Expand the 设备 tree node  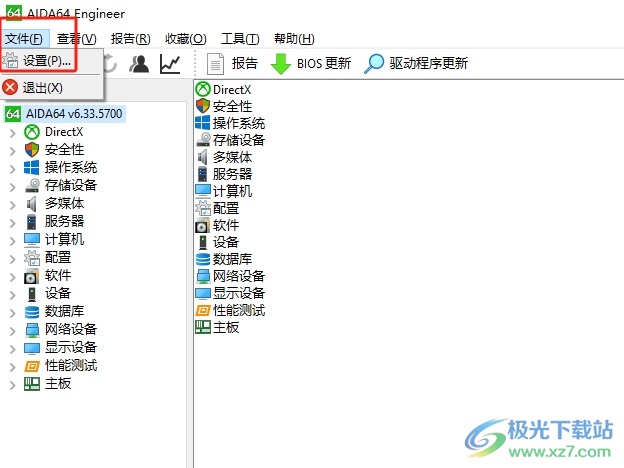coord(13,294)
